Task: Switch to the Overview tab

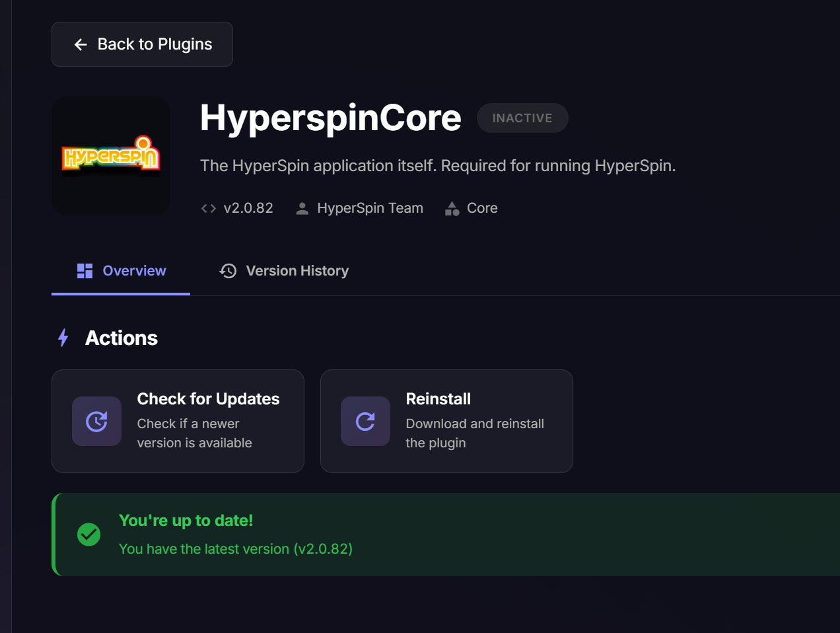Action: 134,271
